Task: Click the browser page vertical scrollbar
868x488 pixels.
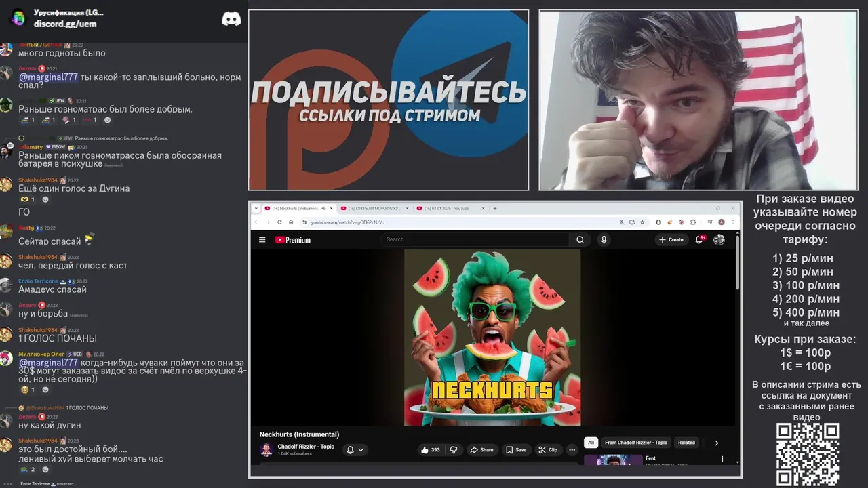Action: click(x=737, y=264)
